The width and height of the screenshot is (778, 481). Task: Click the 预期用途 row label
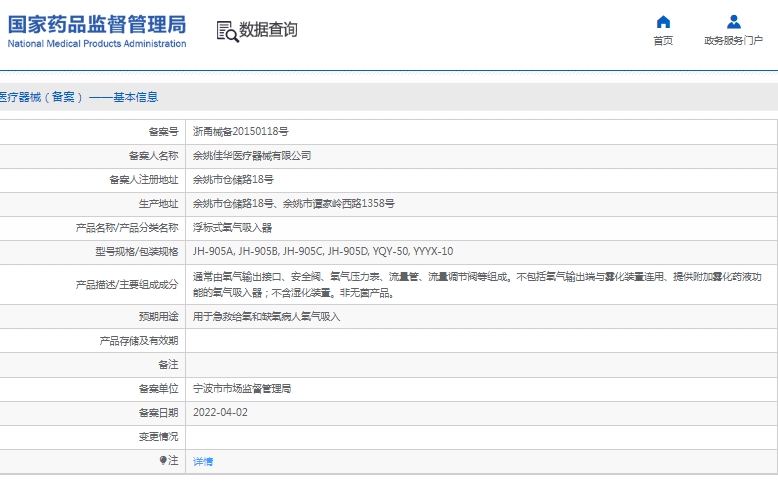[158, 317]
